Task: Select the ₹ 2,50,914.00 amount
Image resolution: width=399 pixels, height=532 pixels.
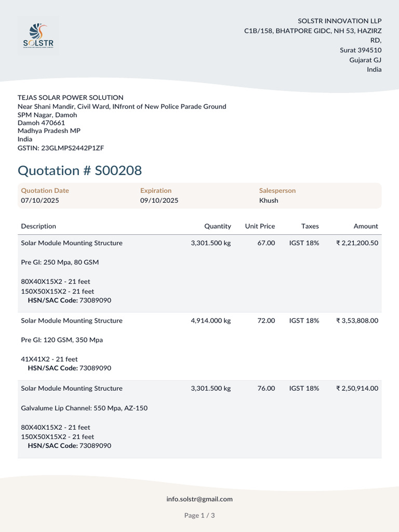Action: click(357, 388)
